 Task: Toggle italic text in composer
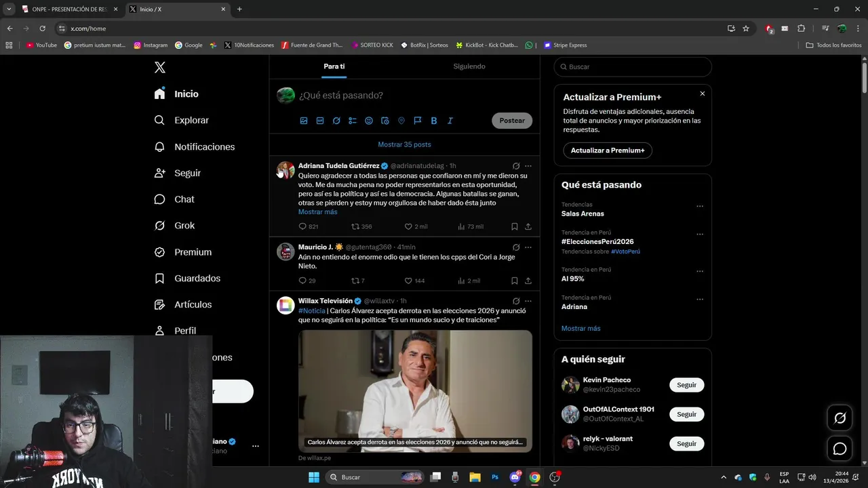(450, 121)
